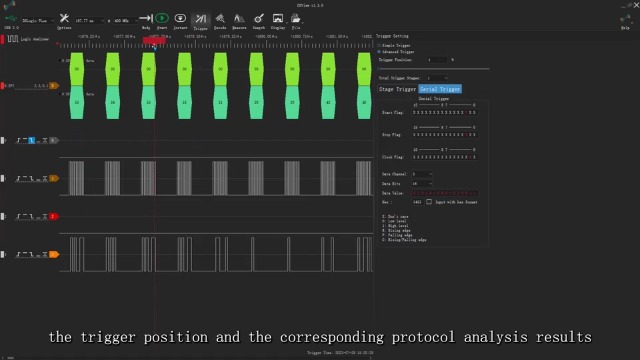The height and width of the screenshot is (360, 640).
Task: Switch to the Serial Trigger tab
Action: coord(440,89)
